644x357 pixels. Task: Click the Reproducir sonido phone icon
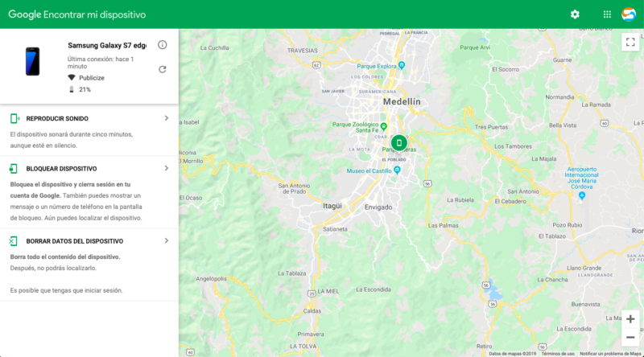click(x=14, y=118)
